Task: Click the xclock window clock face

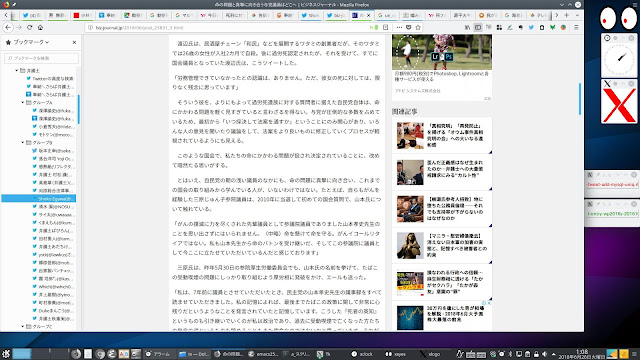Action: [x=619, y=59]
